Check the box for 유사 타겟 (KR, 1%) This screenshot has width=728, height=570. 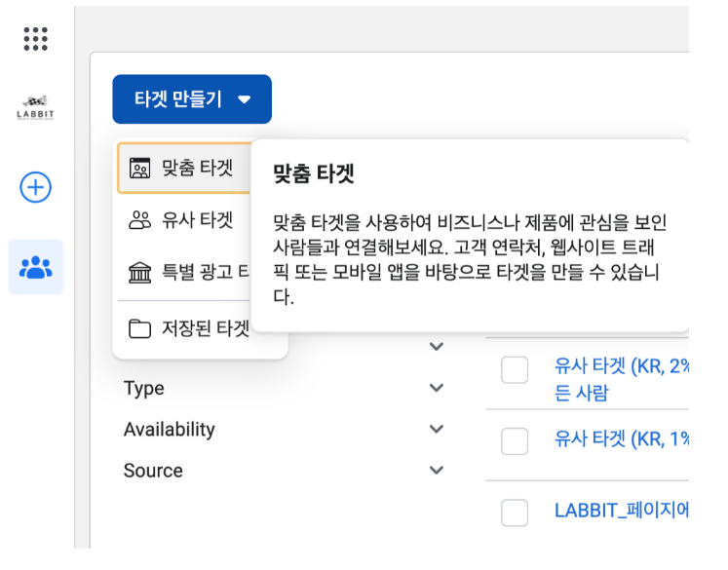515,440
